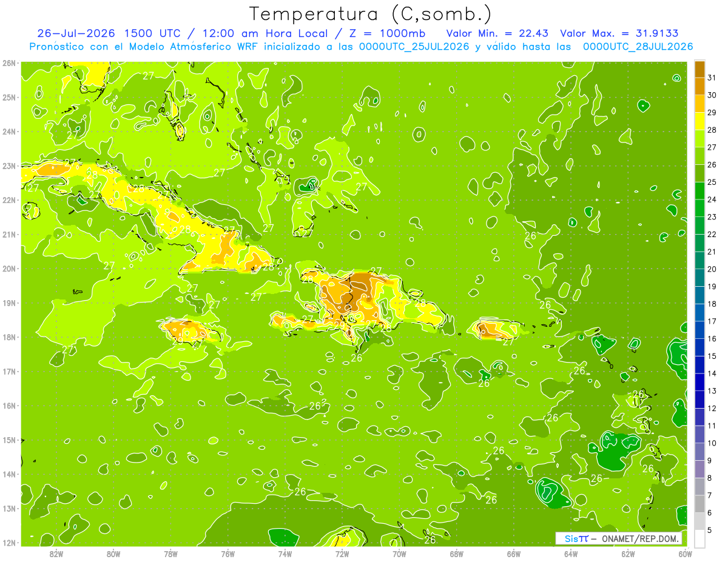728x562 pixels.
Task: Click the SisTT – ONAMET/REP.DOM. logo box
Action: coord(619,538)
